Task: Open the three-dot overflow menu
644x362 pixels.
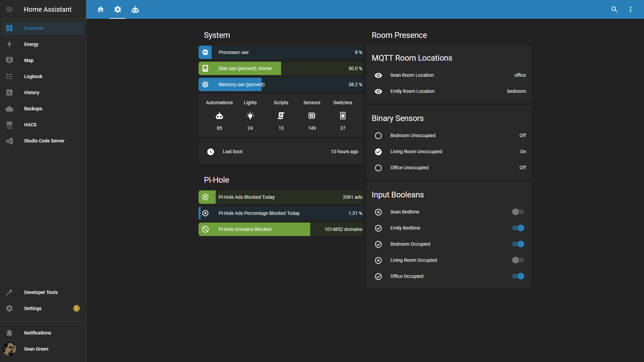Action: tap(631, 9)
